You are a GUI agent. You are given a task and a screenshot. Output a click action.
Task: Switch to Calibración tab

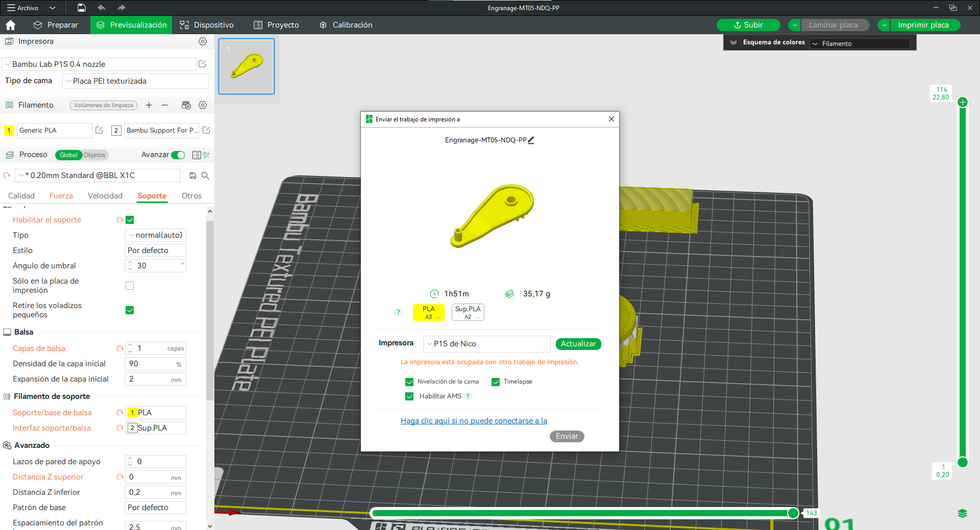(x=346, y=25)
